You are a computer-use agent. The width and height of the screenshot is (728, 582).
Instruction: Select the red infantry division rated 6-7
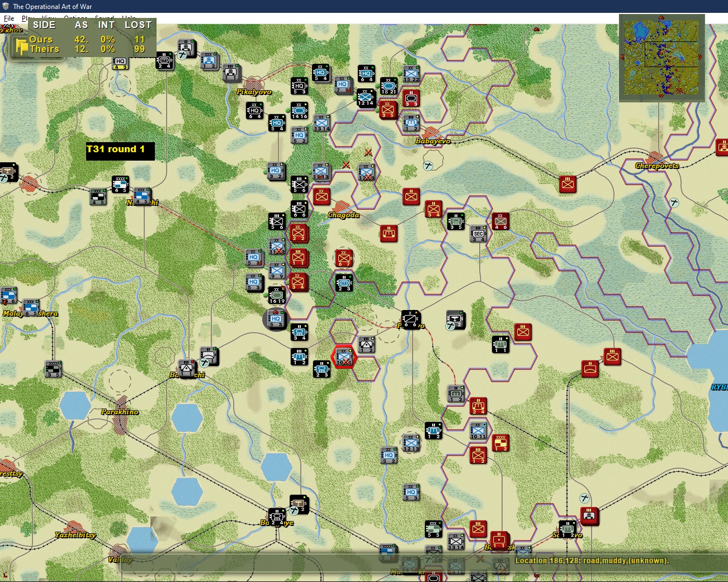[x=344, y=259]
